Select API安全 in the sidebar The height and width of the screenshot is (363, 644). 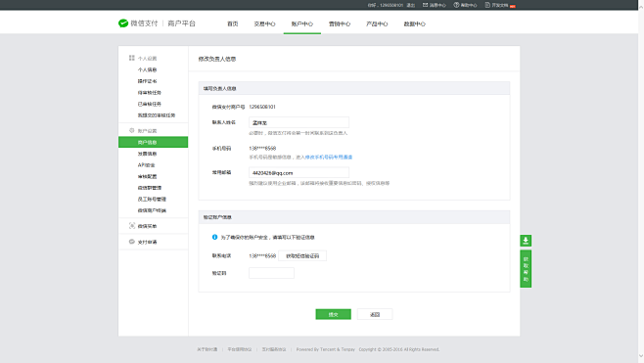146,165
